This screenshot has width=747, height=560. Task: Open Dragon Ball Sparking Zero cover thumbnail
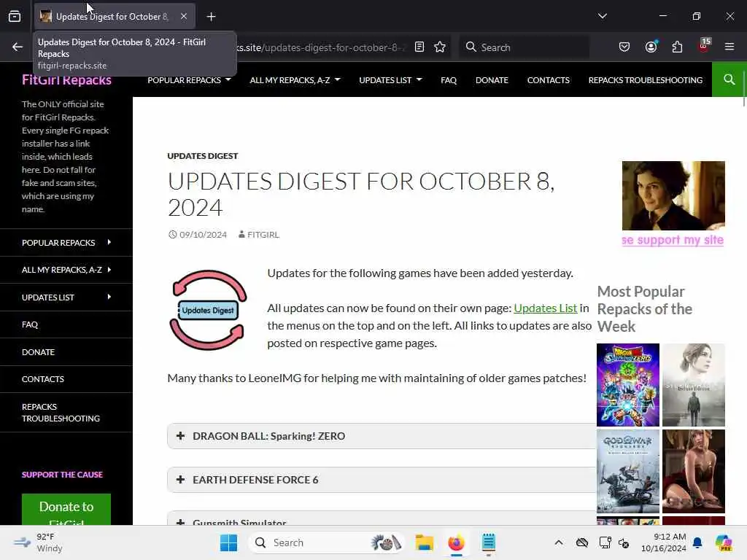628,385
